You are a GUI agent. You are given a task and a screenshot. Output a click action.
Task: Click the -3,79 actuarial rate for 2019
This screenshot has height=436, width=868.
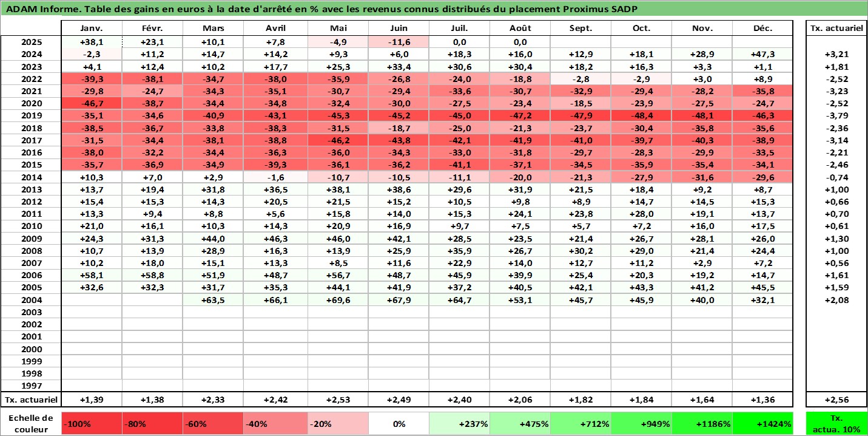(x=836, y=116)
